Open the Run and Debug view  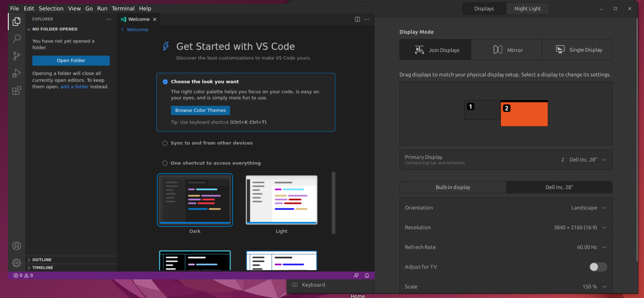click(x=16, y=73)
